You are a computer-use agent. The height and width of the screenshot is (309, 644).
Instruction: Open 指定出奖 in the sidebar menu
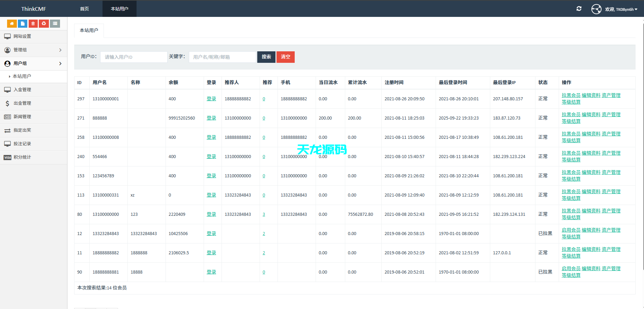(x=22, y=130)
